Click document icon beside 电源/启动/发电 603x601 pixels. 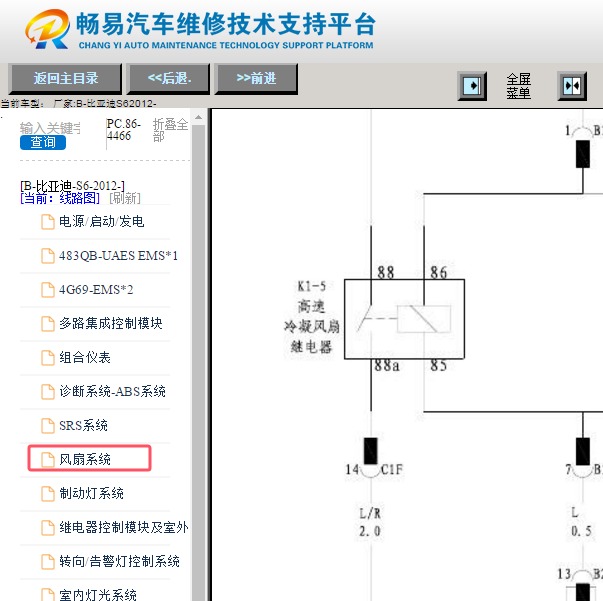click(48, 222)
